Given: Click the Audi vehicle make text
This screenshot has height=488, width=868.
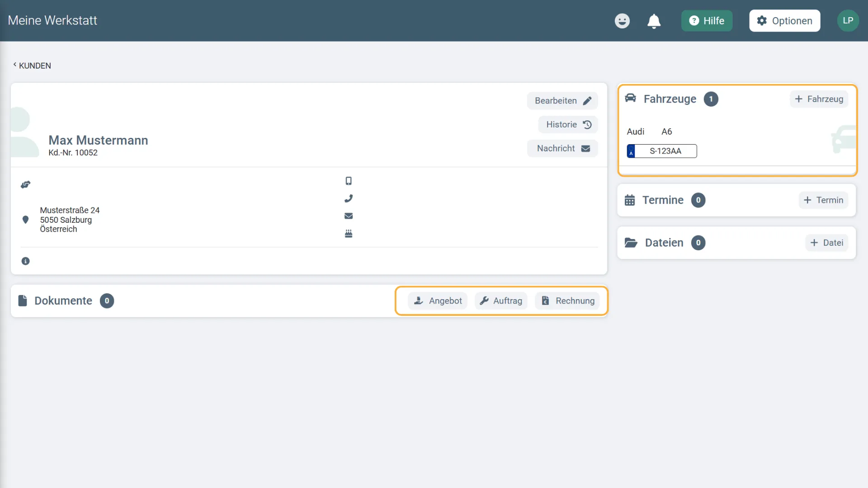Looking at the screenshot, I should 635,131.
